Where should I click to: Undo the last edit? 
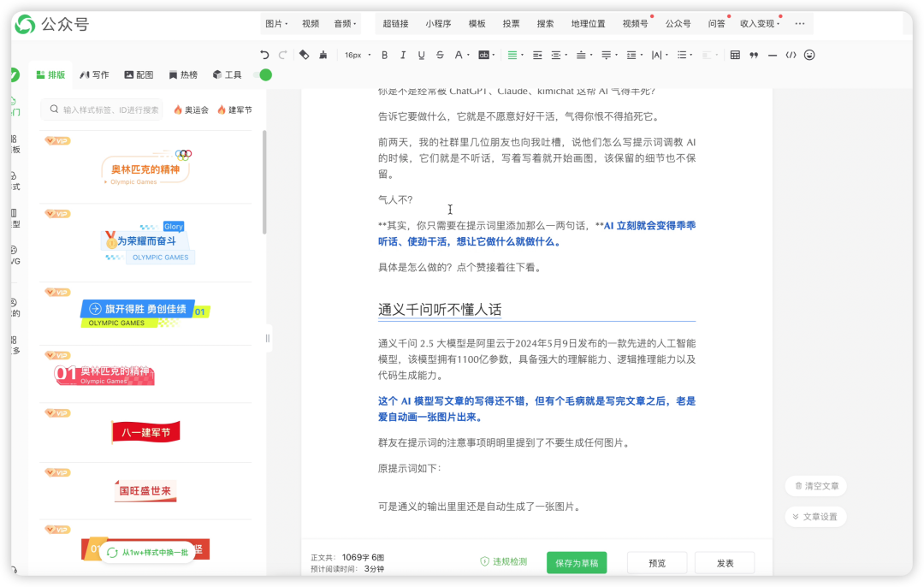click(264, 55)
